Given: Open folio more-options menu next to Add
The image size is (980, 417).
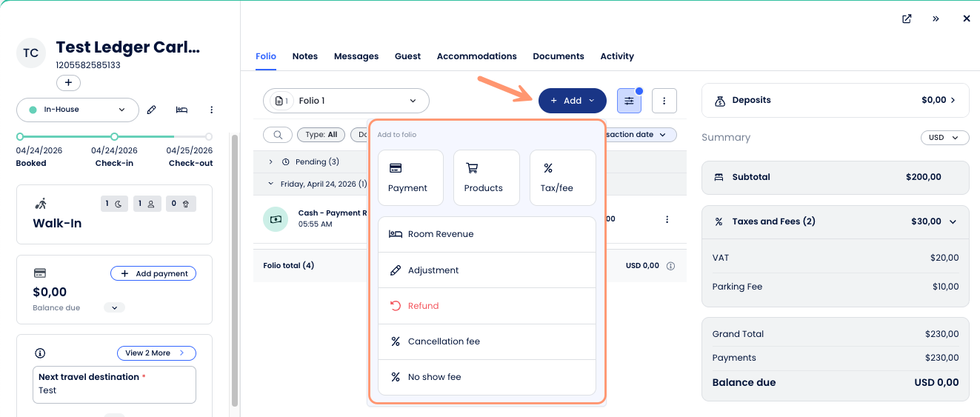Looking at the screenshot, I should point(664,101).
